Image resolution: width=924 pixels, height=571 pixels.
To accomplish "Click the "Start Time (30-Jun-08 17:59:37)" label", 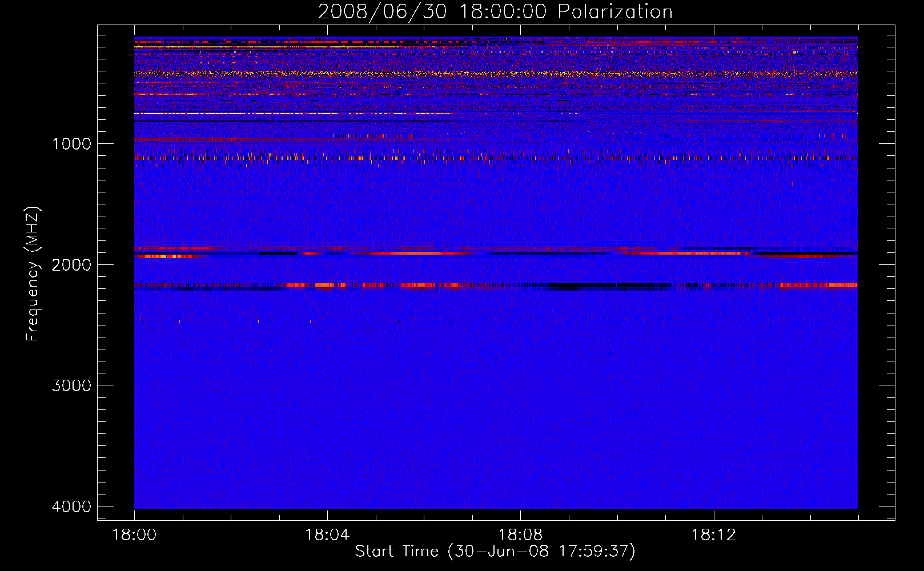I will 495,552.
